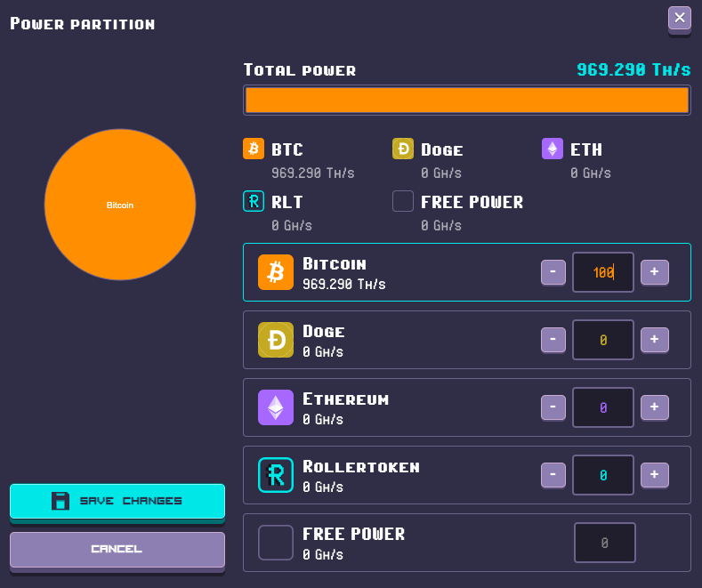Click the orange Bitcoin pie chart
This screenshot has width=702, height=588.
pos(120,205)
